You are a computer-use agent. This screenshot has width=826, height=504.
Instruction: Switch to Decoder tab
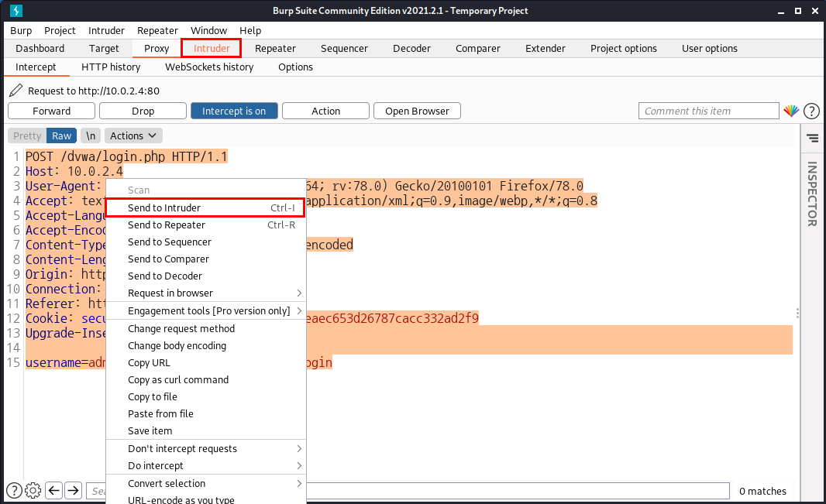tap(411, 49)
